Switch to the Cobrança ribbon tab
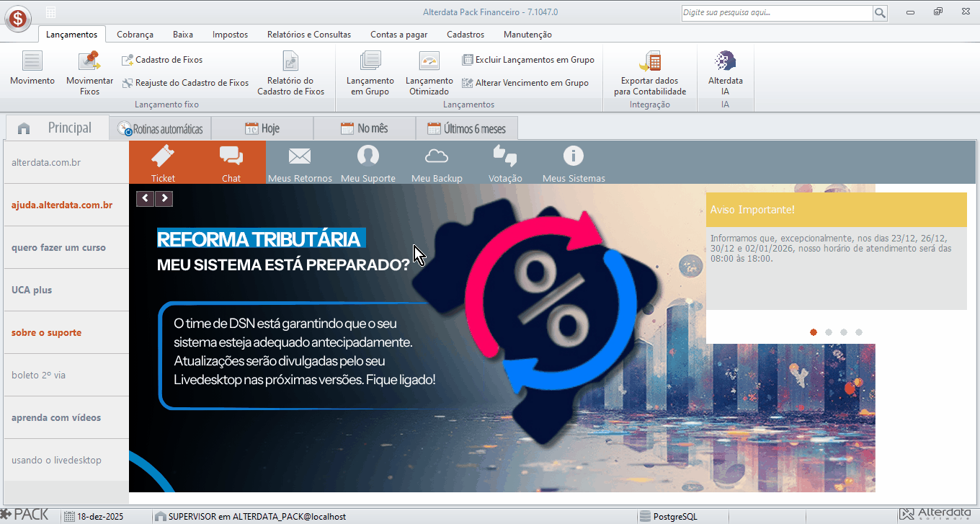Viewport: 980px width, 524px height. (135, 35)
